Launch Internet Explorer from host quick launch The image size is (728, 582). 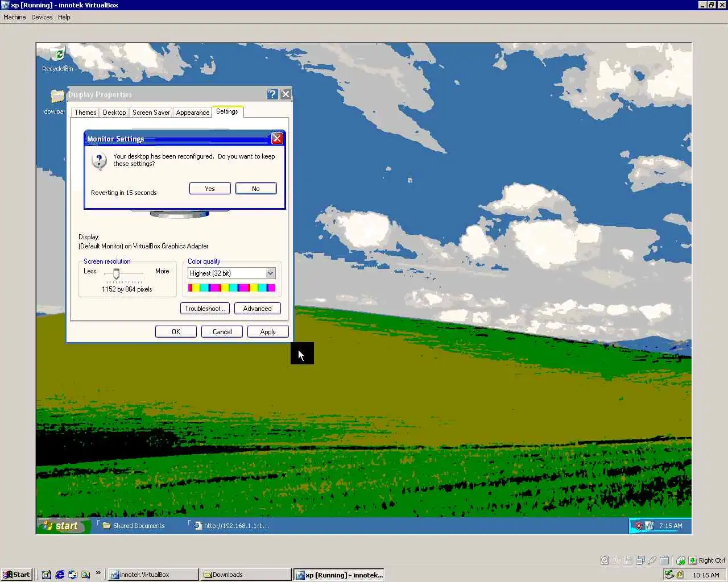pos(60,575)
